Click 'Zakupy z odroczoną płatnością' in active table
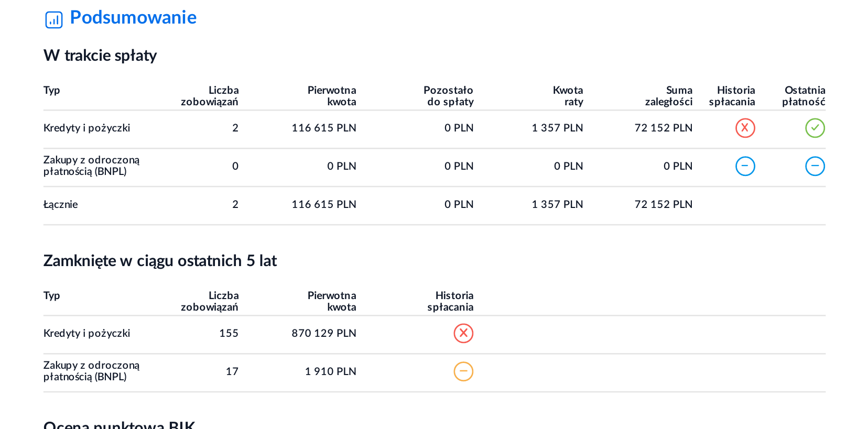 91,166
